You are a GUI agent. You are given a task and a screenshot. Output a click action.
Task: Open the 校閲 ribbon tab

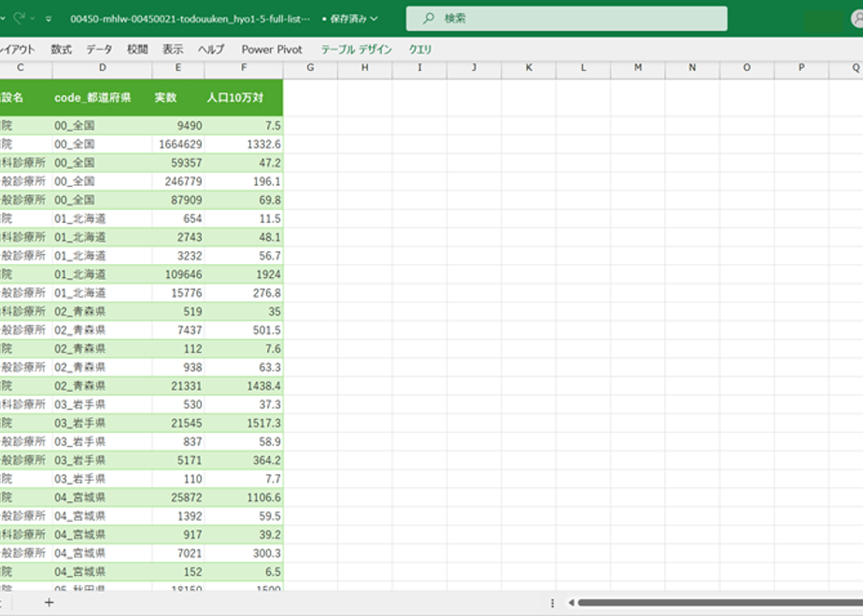[137, 49]
